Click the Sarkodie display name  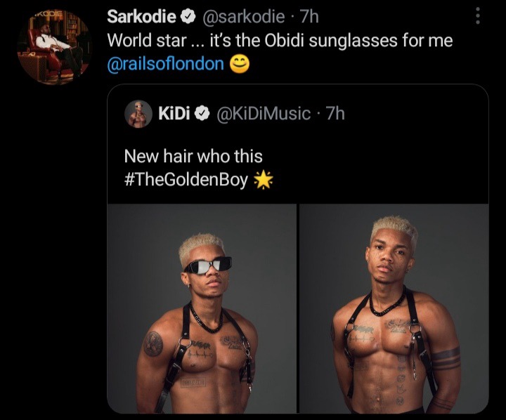141,16
